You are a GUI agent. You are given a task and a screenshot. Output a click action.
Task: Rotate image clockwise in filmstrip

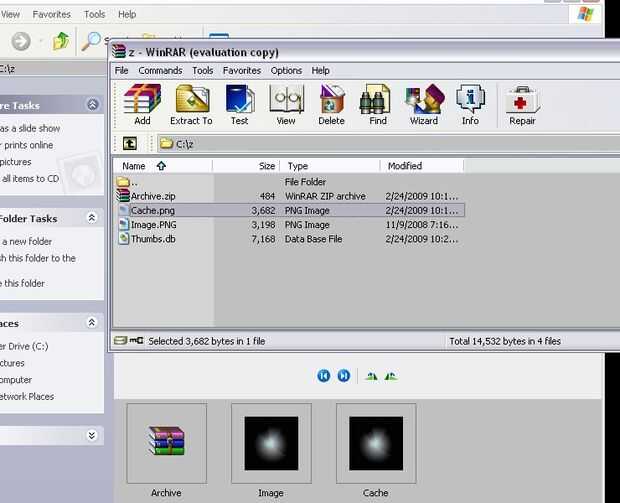click(371, 376)
